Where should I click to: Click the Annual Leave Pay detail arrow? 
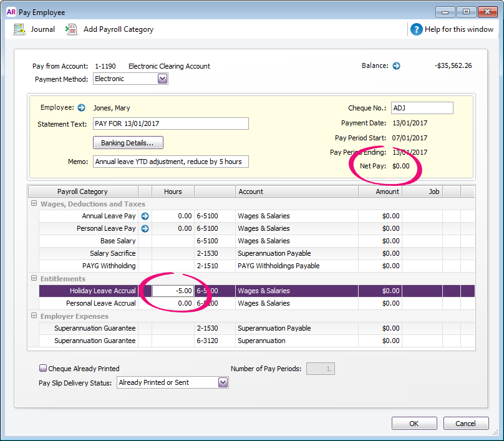(x=144, y=216)
